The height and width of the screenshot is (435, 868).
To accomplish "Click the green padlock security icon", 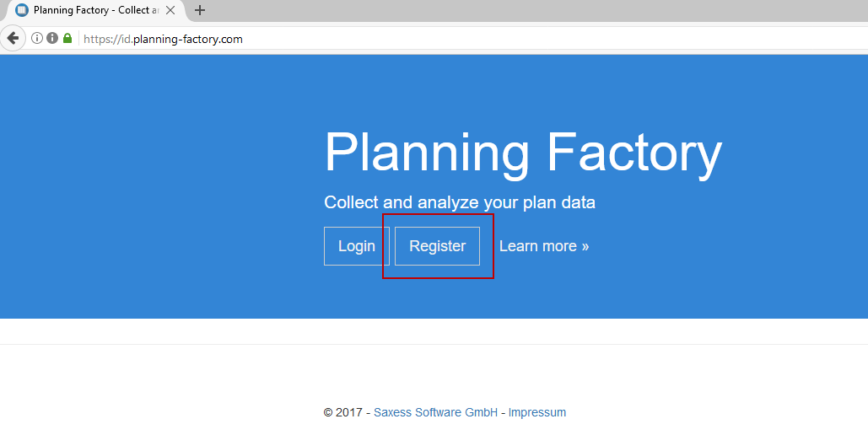I will click(67, 38).
